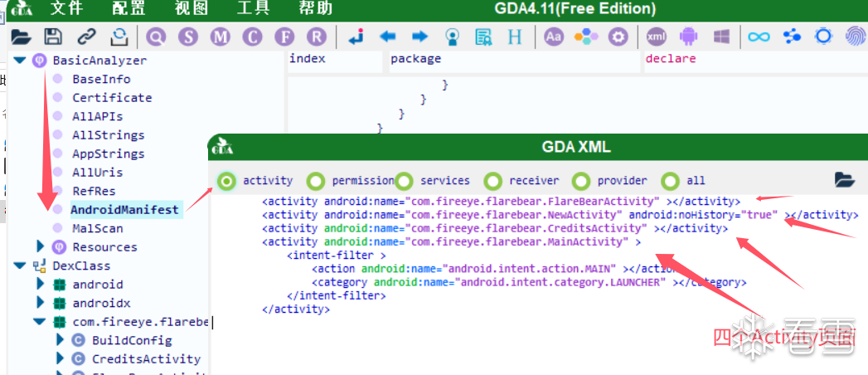Select AppStrings in the tree

coord(109,153)
